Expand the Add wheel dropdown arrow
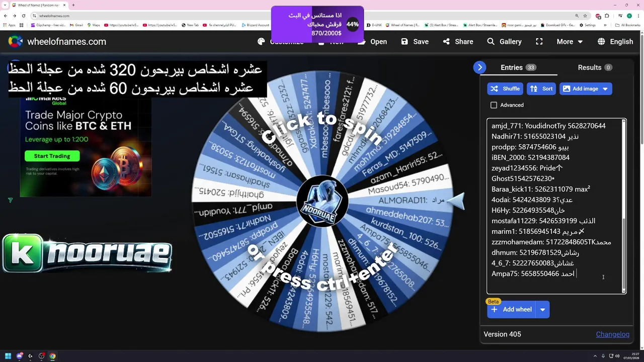This screenshot has width=644, height=362. (542, 309)
